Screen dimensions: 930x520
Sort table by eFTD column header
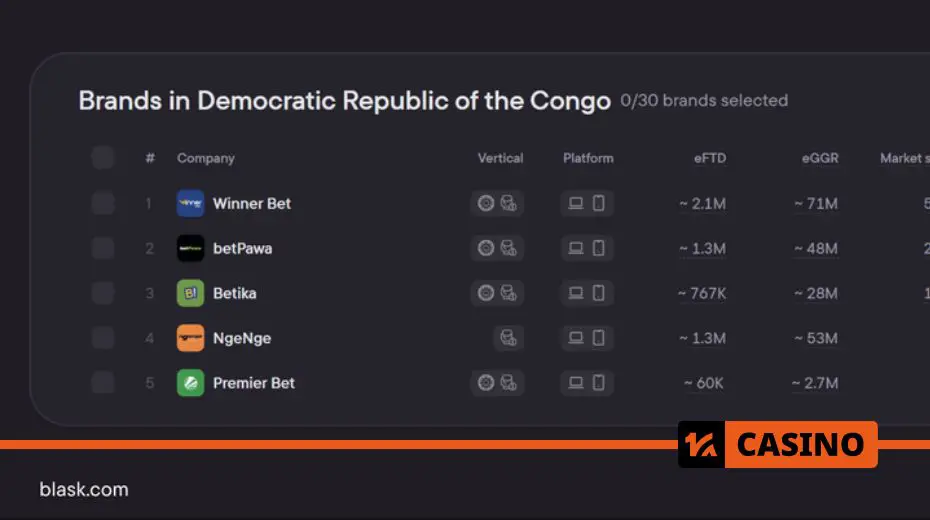[x=710, y=158]
